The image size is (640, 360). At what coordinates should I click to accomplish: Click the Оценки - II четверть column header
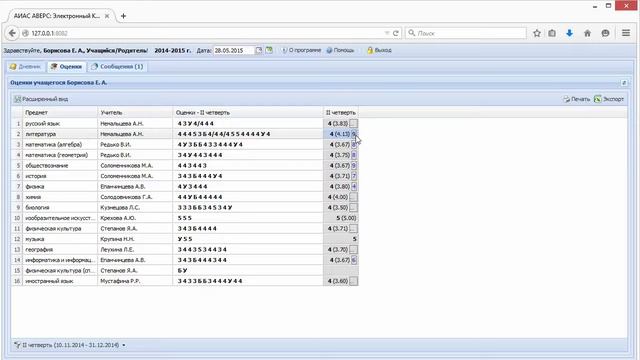coord(248,113)
